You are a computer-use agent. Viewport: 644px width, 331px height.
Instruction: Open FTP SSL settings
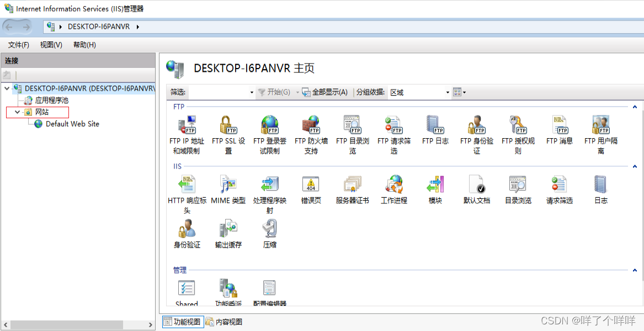(x=228, y=135)
